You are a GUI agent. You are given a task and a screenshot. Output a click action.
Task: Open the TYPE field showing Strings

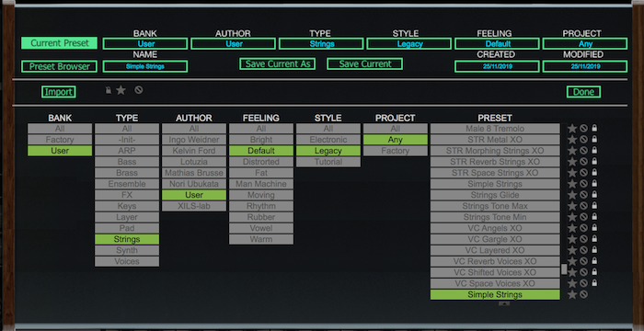pos(321,43)
